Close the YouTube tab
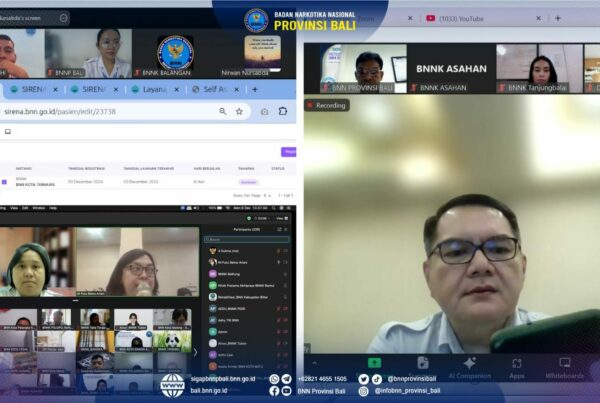Image resolution: width=600 pixels, height=403 pixels. pyautogui.click(x=538, y=18)
